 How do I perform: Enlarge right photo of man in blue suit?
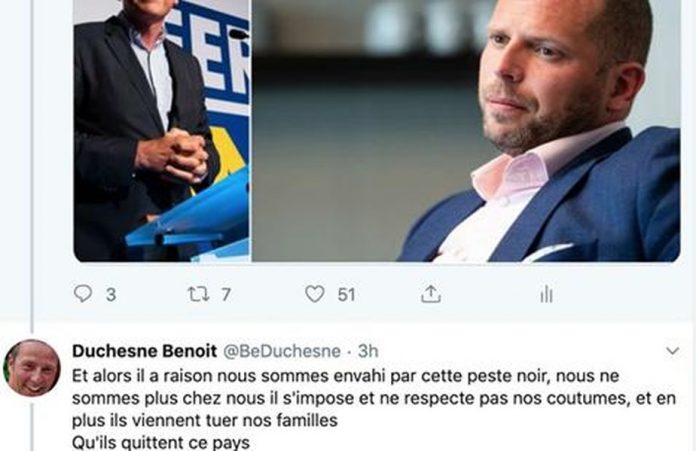[466, 131]
